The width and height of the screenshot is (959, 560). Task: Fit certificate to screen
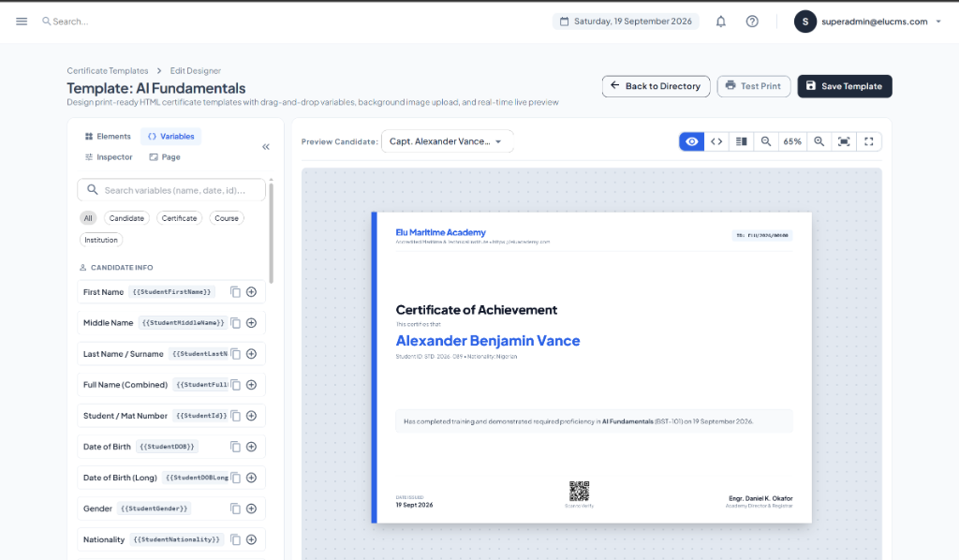point(844,141)
